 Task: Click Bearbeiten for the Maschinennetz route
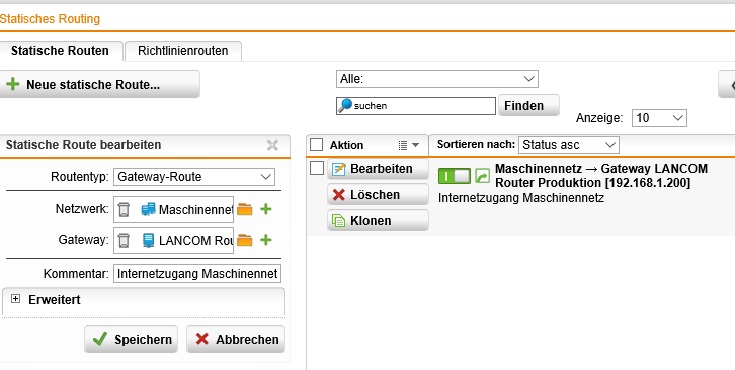point(378,169)
